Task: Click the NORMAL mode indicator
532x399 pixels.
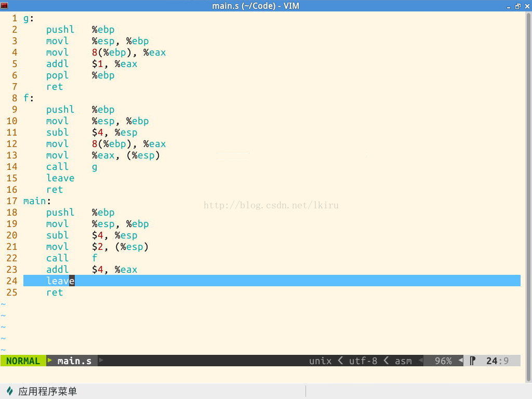Action: [23, 361]
